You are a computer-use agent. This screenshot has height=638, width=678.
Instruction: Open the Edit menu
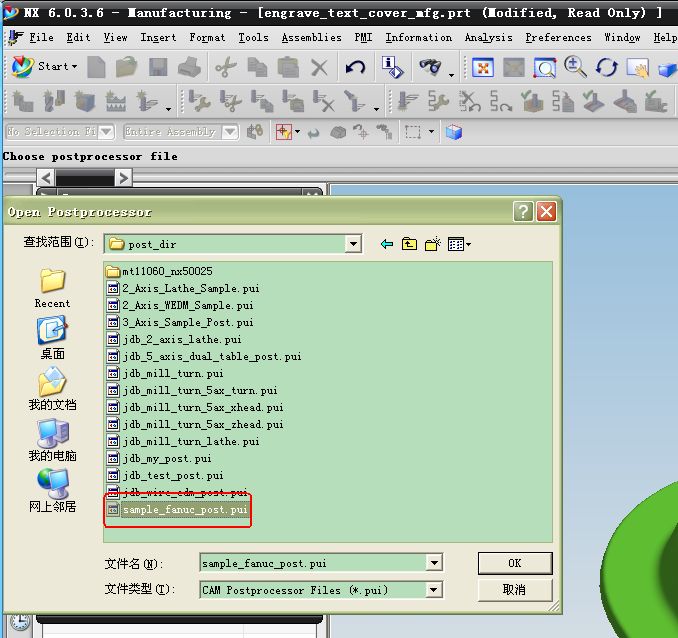click(78, 38)
